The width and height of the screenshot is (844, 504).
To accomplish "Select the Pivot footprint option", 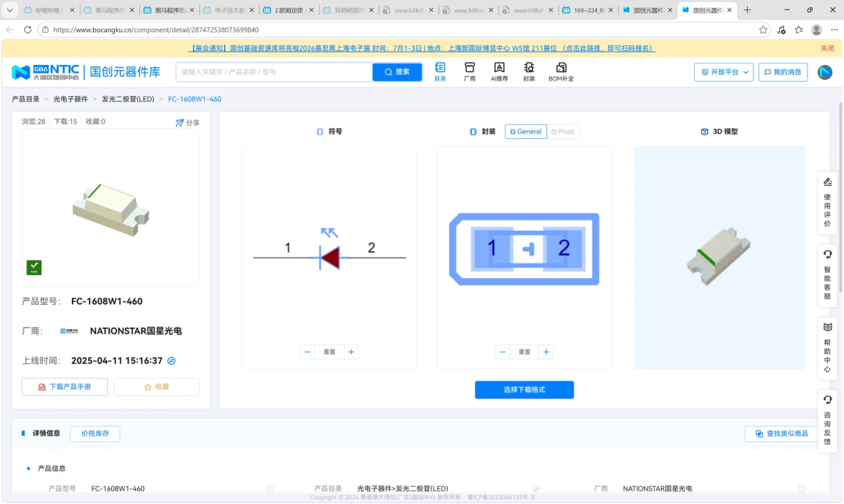I will (x=563, y=131).
